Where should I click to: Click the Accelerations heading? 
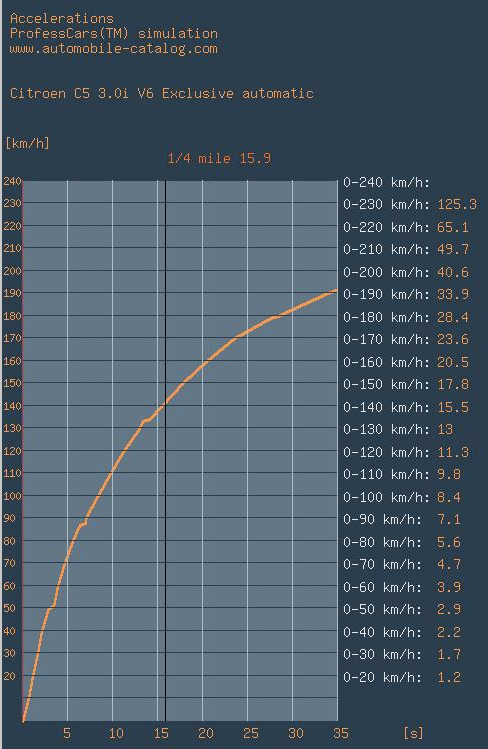click(x=62, y=19)
